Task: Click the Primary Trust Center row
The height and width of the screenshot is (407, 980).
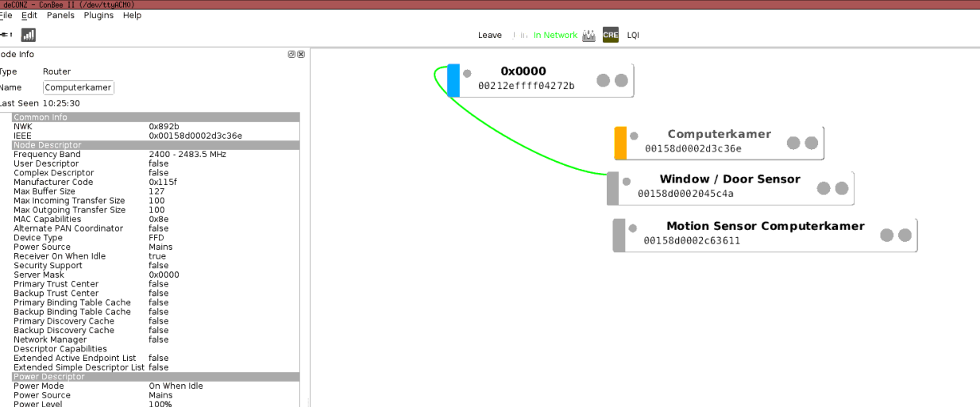Action: pyautogui.click(x=156, y=284)
